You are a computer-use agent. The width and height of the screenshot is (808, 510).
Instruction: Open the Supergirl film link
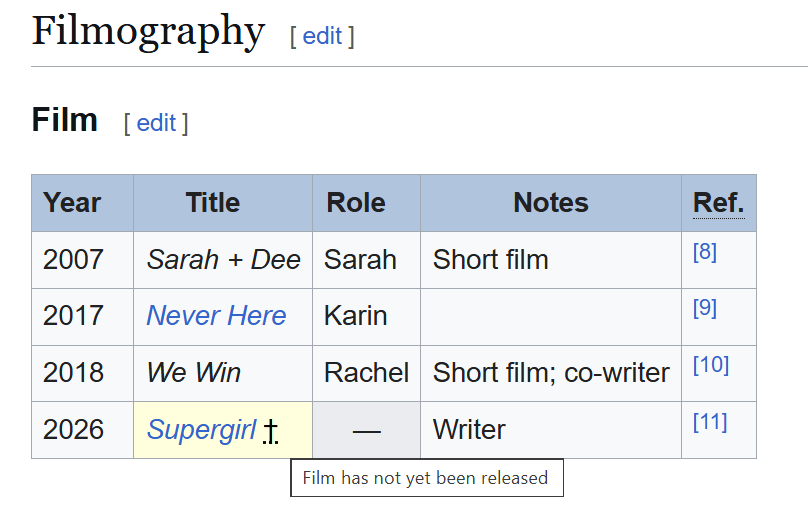pos(201,430)
